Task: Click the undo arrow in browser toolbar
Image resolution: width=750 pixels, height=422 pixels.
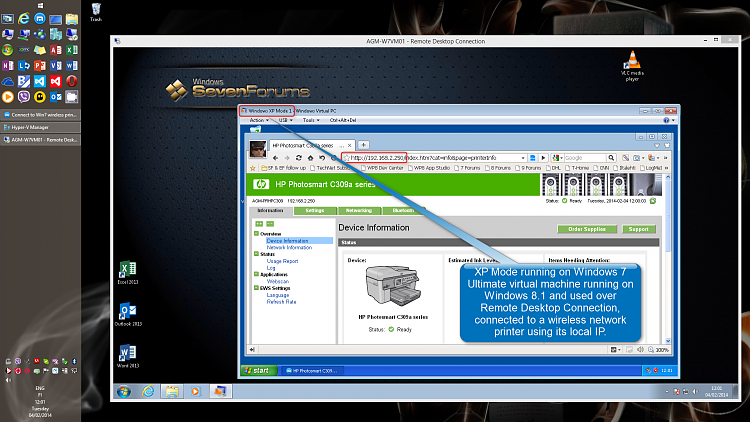Action: [x=322, y=158]
